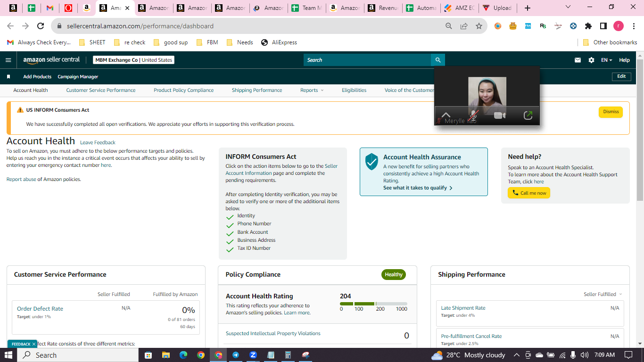
Task: Go to the Shipping Performance tab
Action: tap(257, 90)
